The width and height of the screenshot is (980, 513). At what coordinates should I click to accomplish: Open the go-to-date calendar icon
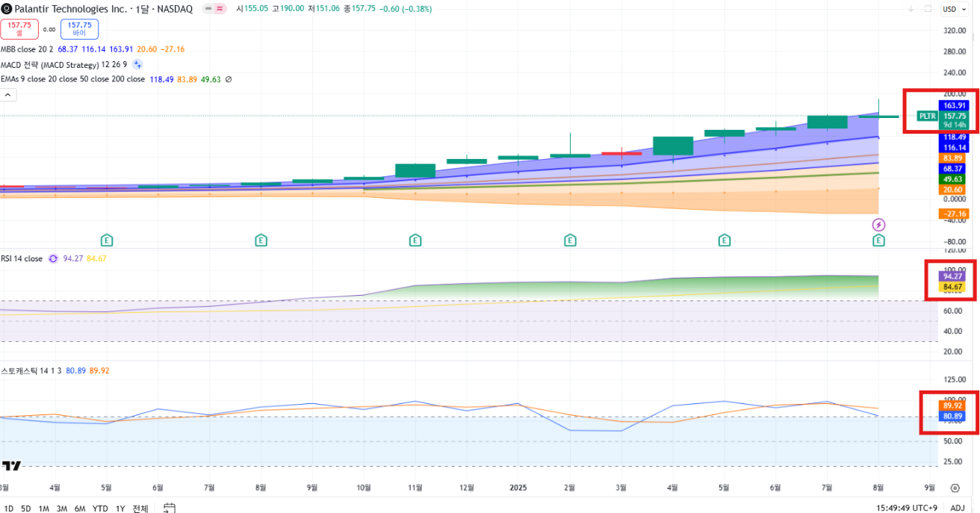coord(170,508)
